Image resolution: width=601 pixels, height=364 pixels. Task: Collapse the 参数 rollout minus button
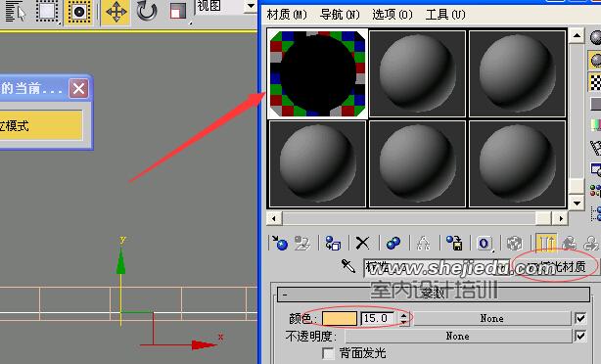click(x=285, y=295)
